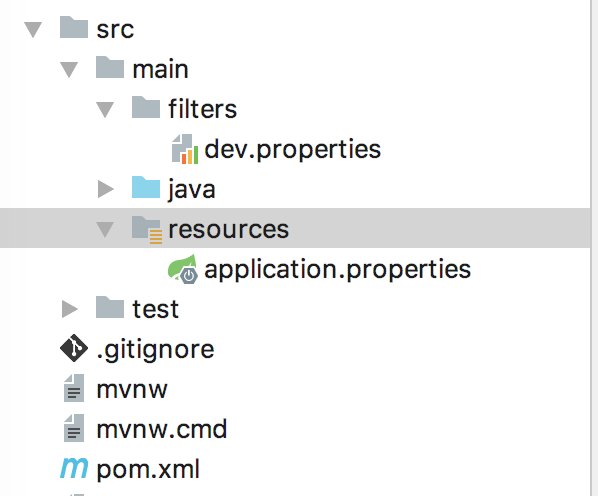Image resolution: width=598 pixels, height=496 pixels.
Task: Select the application.properties file
Action: 338,269
